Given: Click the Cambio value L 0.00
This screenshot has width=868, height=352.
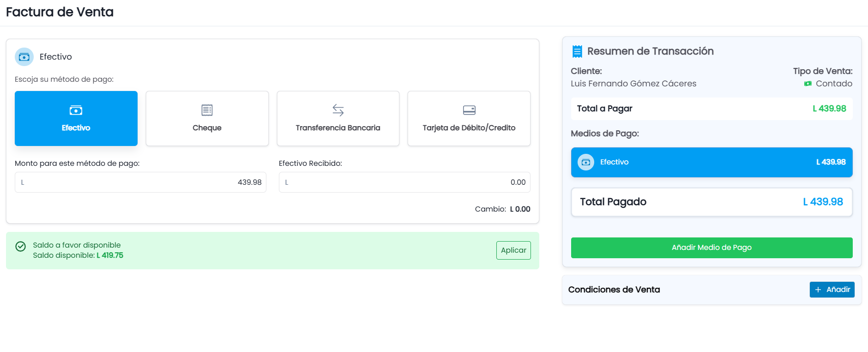Looking at the screenshot, I should click(x=520, y=209).
